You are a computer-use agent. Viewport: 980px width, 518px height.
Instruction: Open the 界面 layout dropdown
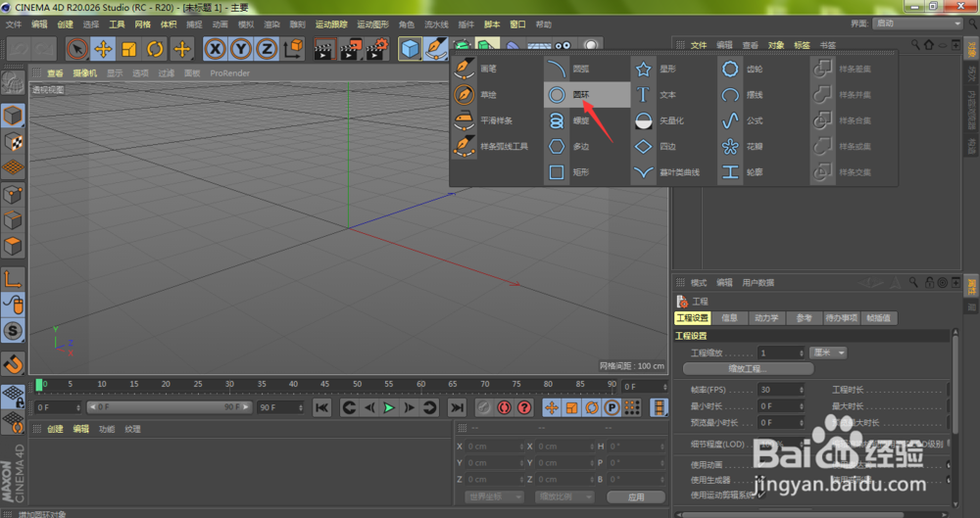pyautogui.click(x=917, y=24)
